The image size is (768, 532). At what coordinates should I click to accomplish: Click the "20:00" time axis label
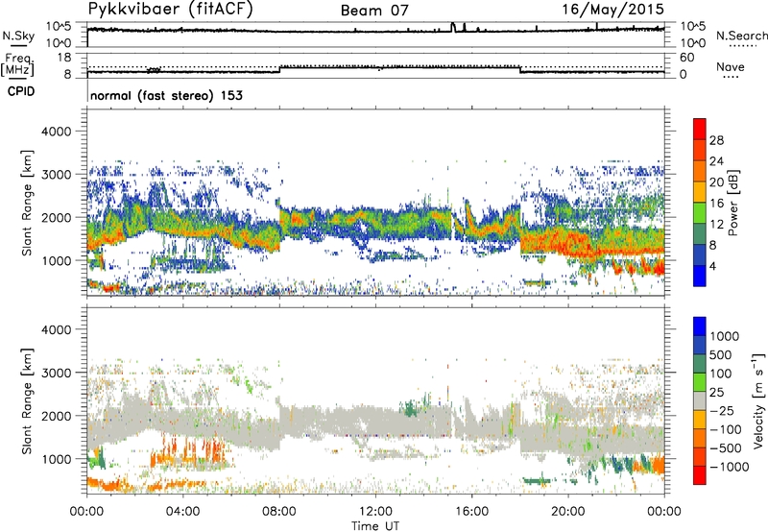tap(568, 512)
